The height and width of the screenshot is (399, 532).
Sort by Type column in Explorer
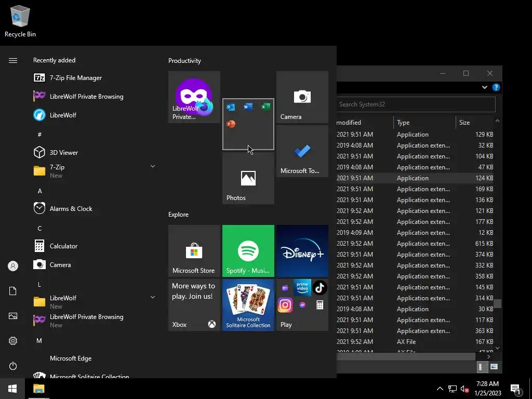(424, 123)
